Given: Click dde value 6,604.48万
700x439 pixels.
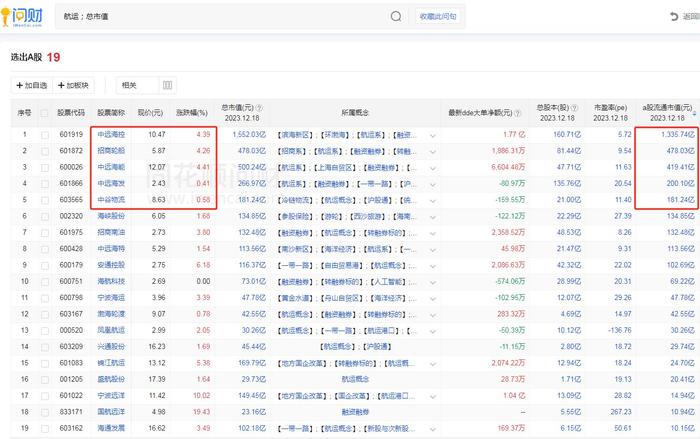Looking at the screenshot, I should point(508,167).
